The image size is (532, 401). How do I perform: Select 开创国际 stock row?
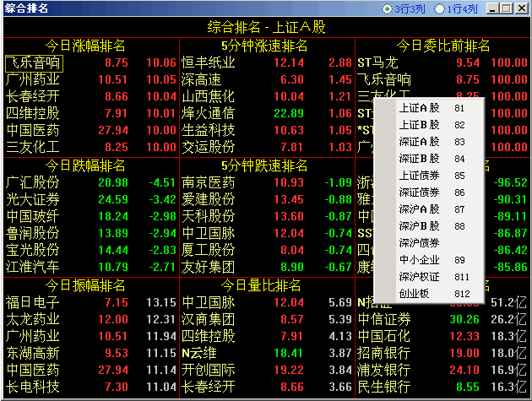[x=267, y=370]
